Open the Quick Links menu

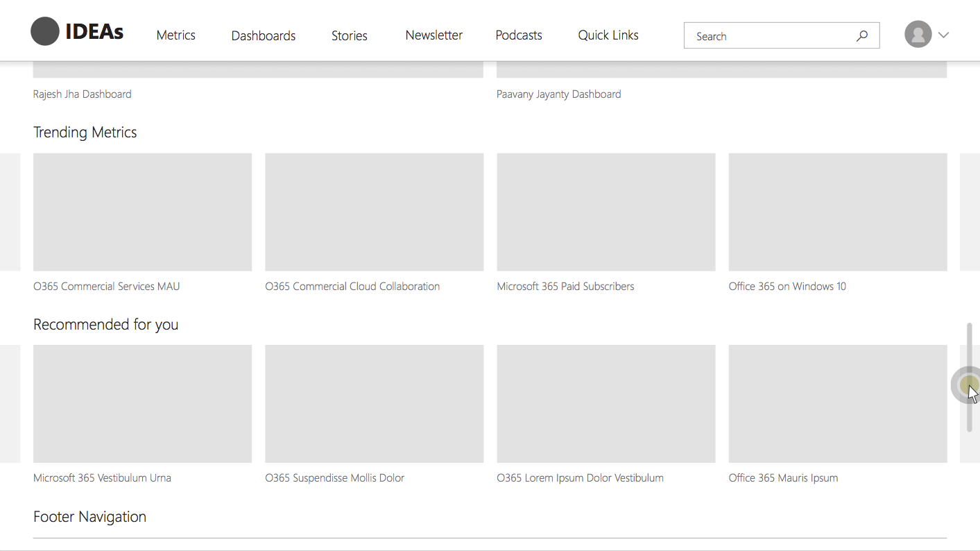pyautogui.click(x=608, y=35)
